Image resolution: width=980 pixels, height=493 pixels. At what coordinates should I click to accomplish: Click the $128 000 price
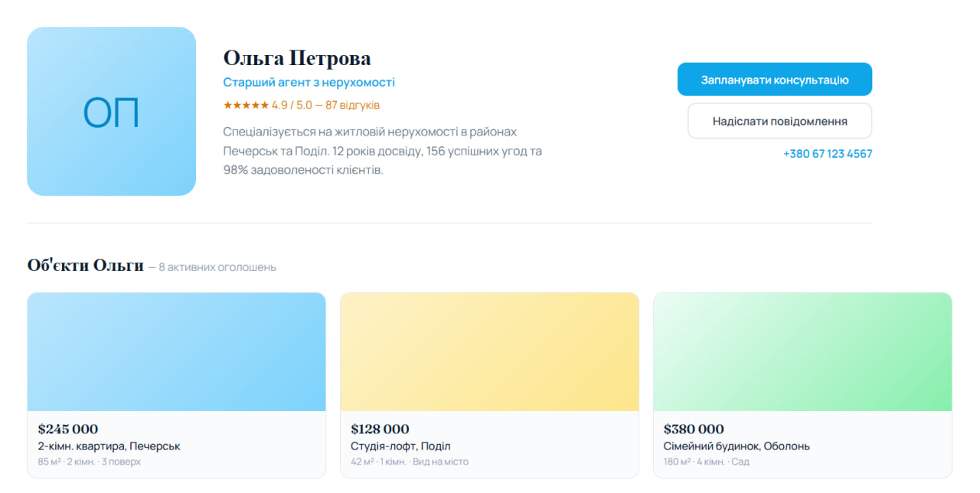[x=380, y=429]
